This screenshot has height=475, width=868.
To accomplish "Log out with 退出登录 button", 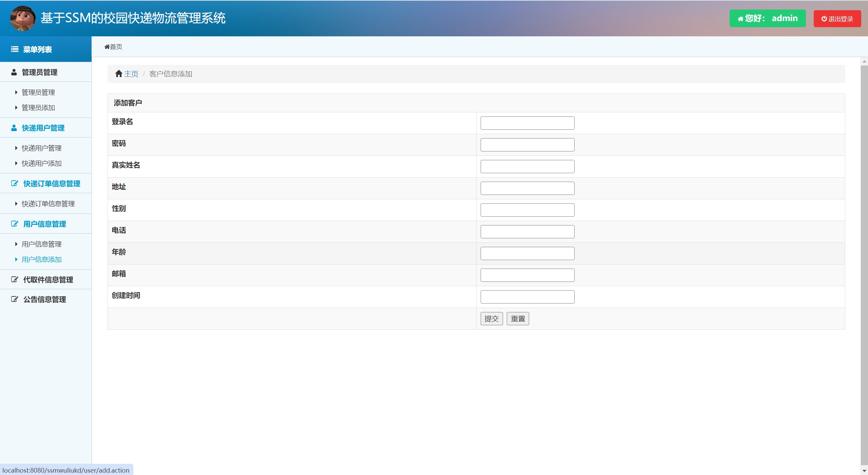I will click(x=837, y=19).
